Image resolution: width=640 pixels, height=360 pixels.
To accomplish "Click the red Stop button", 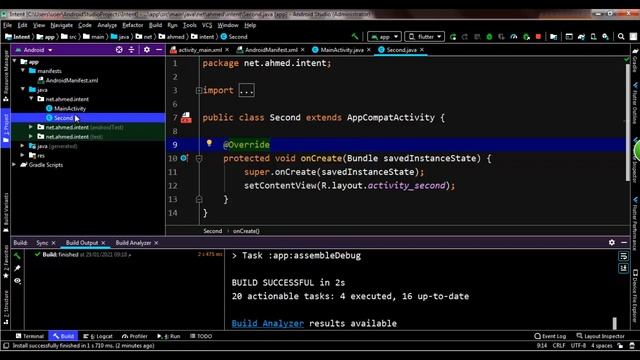I will point(538,37).
